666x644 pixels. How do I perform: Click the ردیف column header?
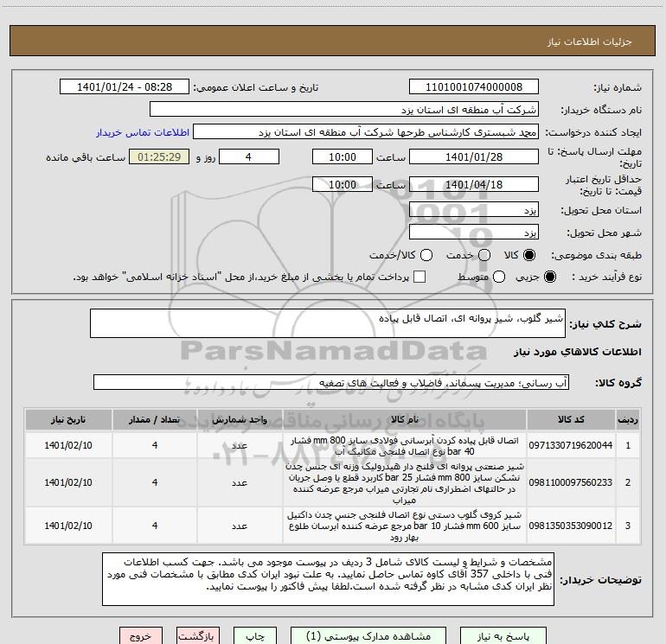(x=628, y=420)
